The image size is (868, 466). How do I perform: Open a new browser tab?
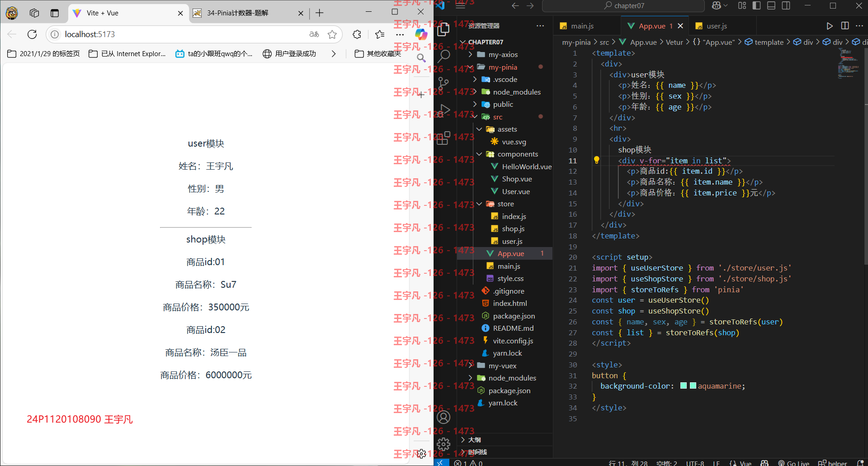pos(320,13)
